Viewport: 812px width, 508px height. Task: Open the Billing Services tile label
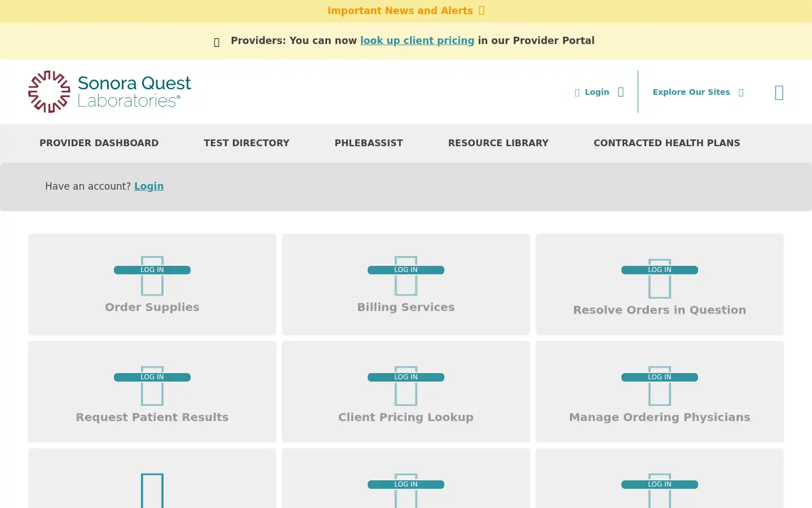406,307
